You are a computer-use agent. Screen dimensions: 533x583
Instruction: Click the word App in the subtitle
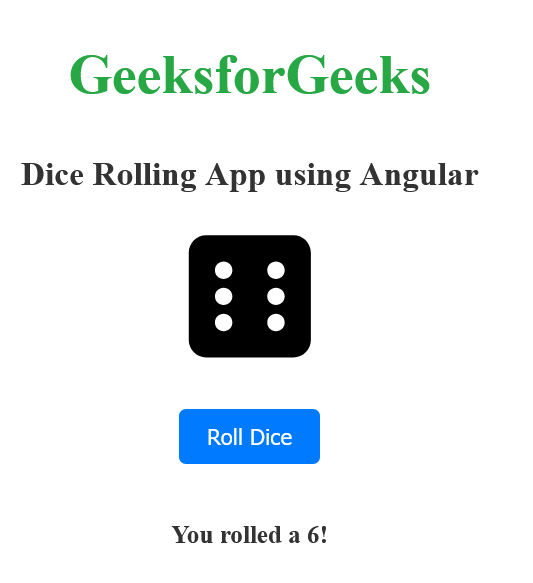[236, 177]
